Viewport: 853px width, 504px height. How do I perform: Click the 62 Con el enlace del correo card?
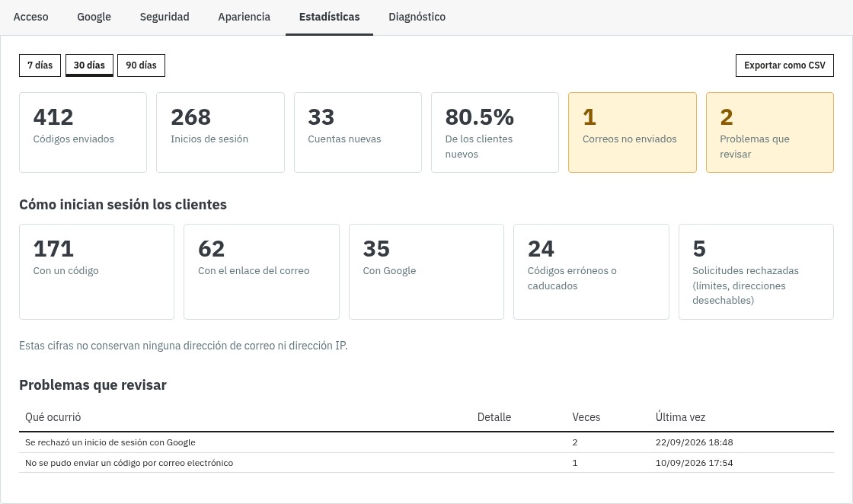tap(261, 272)
